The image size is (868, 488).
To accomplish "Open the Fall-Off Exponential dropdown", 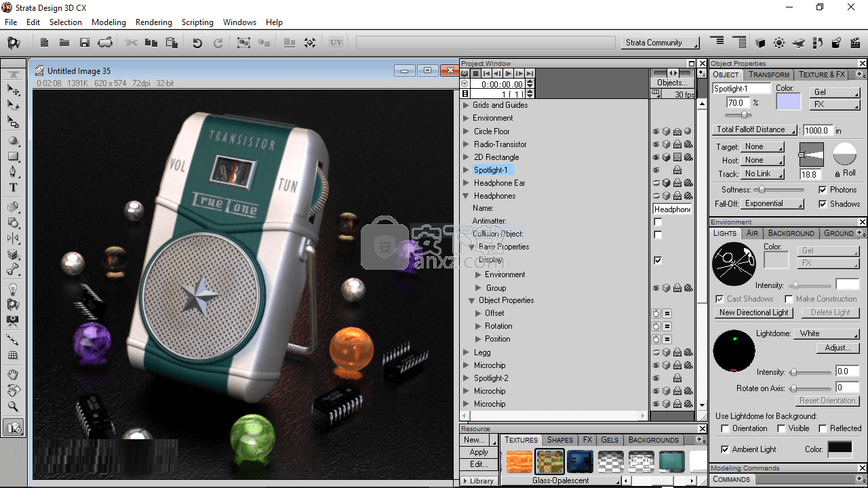I will coord(772,203).
